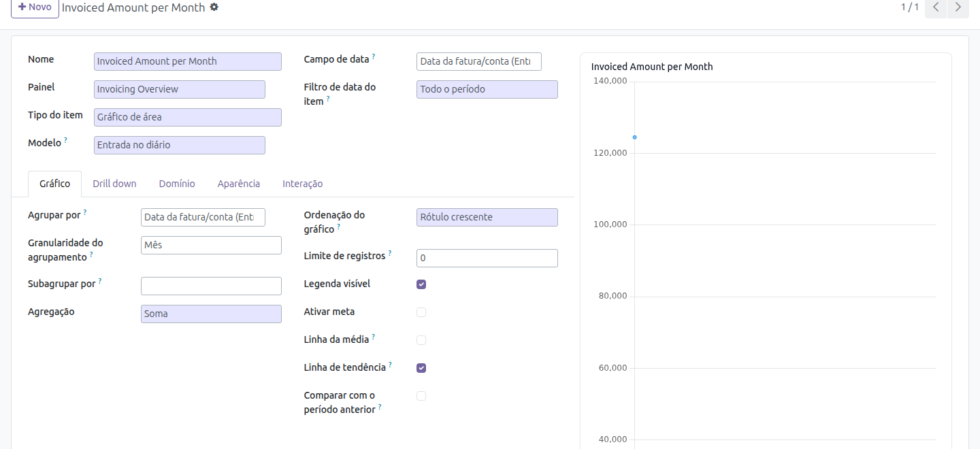Disable the Linha de tendência checkbox
The width and height of the screenshot is (980, 449).
421,368
